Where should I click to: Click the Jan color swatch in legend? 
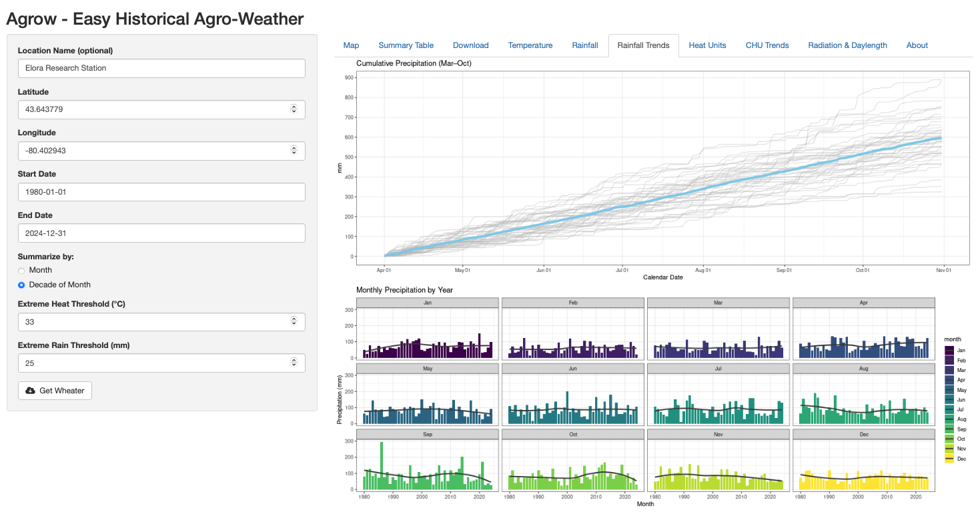pos(950,350)
